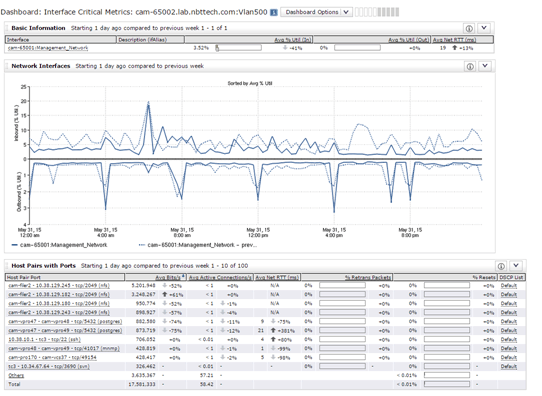Click small blue icon beside dashboard title

pyautogui.click(x=274, y=12)
